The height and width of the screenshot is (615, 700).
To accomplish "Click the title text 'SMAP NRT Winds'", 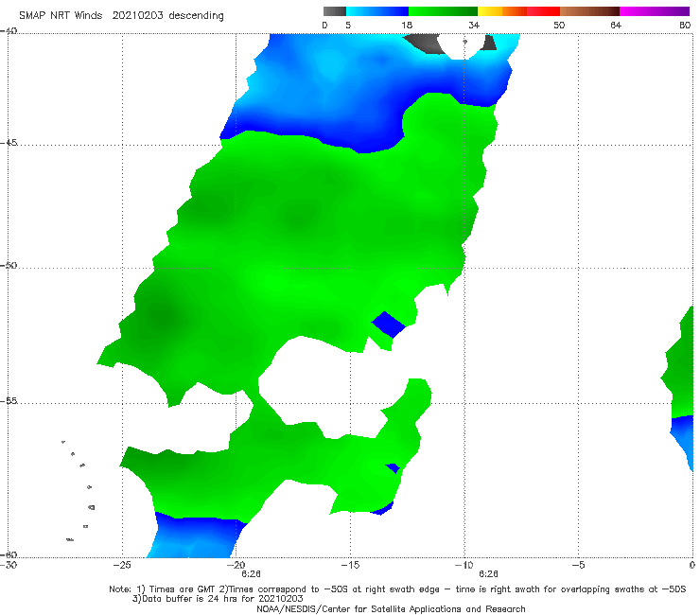I will (61, 15).
